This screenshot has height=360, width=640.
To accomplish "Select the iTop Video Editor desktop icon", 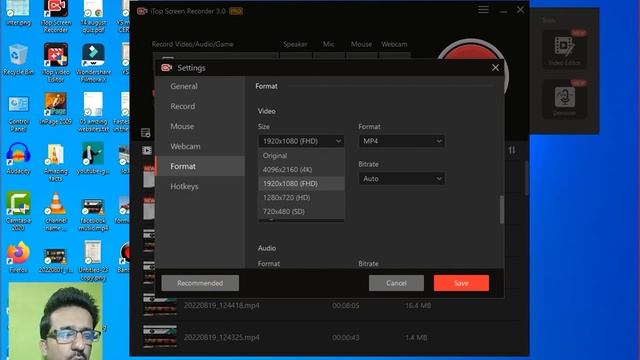I will [56, 62].
